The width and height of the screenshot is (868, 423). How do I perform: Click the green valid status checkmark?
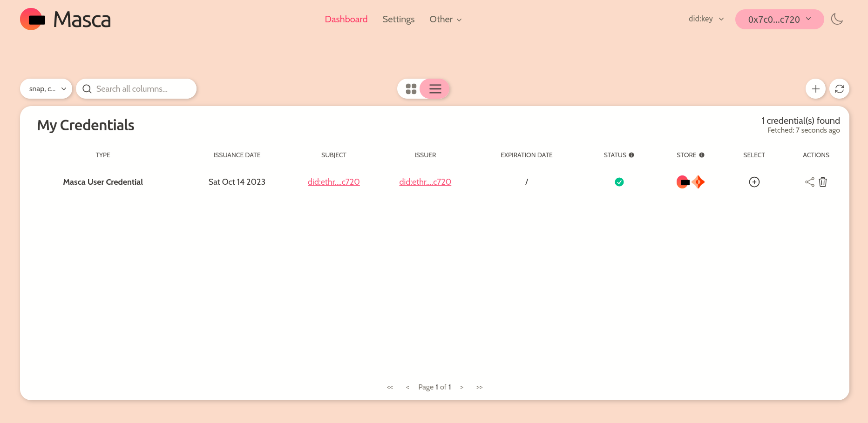[619, 182]
